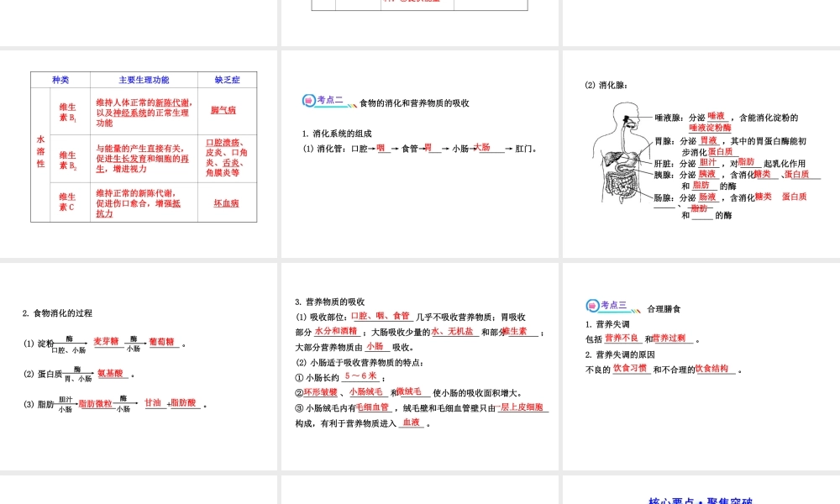The width and height of the screenshot is (840, 504).
Task: Click the red answer 毛细血管
Action: 372,407
